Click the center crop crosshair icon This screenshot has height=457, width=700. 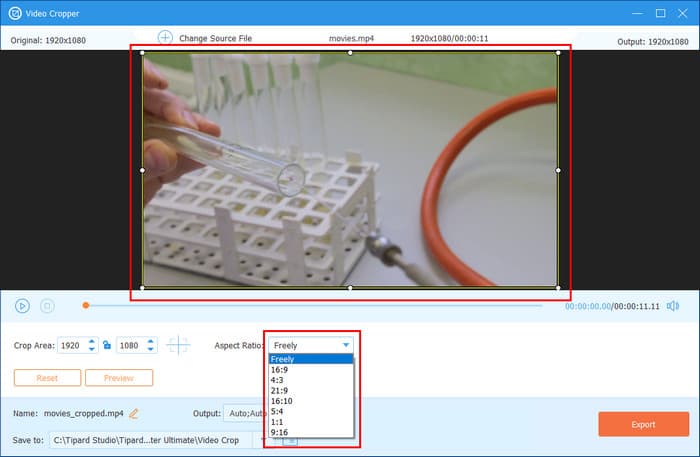click(178, 345)
